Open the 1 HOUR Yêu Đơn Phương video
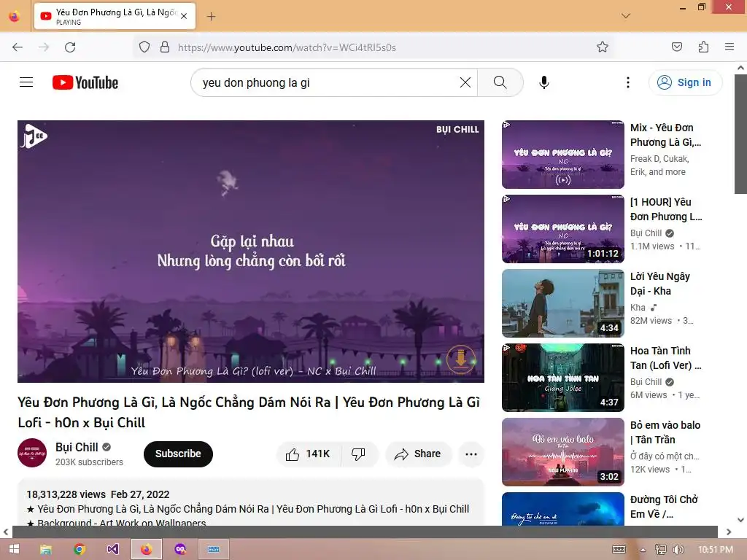This screenshot has height=560, width=747. pyautogui.click(x=562, y=228)
